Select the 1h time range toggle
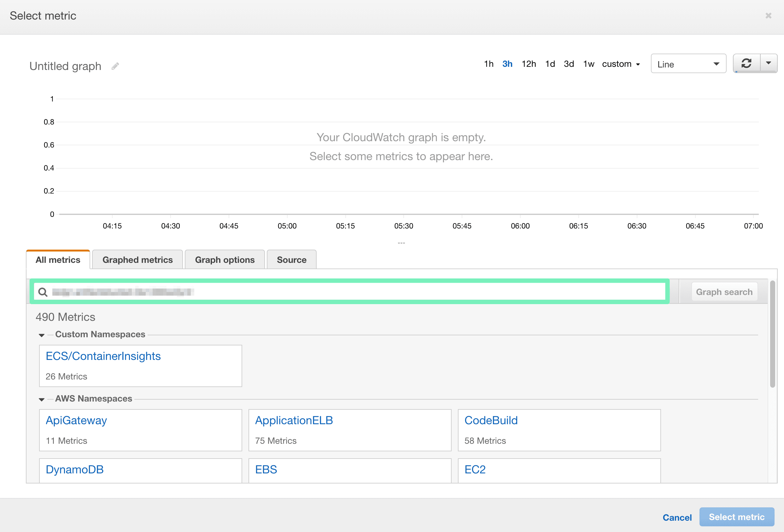This screenshot has height=532, width=784. tap(488, 64)
